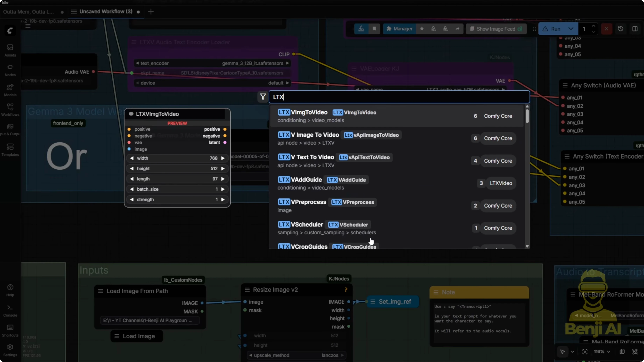644x362 pixels.
Task: Expand the Run button dropdown arrow
Action: click(571, 29)
